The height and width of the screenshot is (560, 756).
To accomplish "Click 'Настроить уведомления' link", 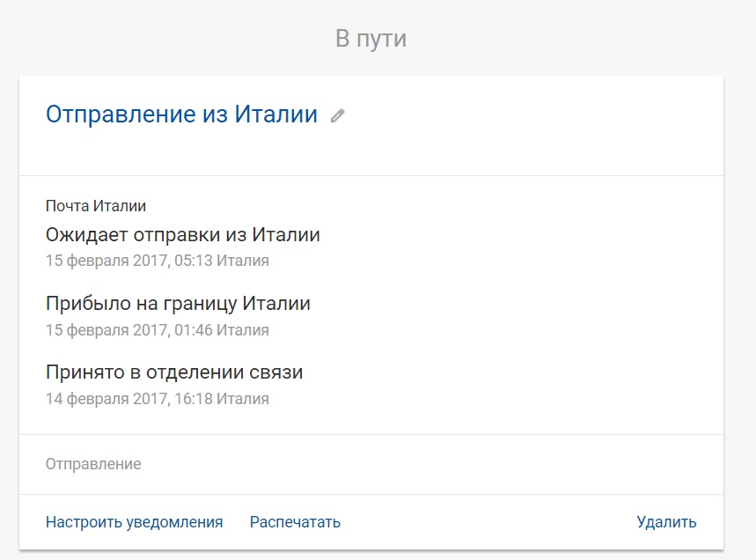I will click(x=134, y=522).
